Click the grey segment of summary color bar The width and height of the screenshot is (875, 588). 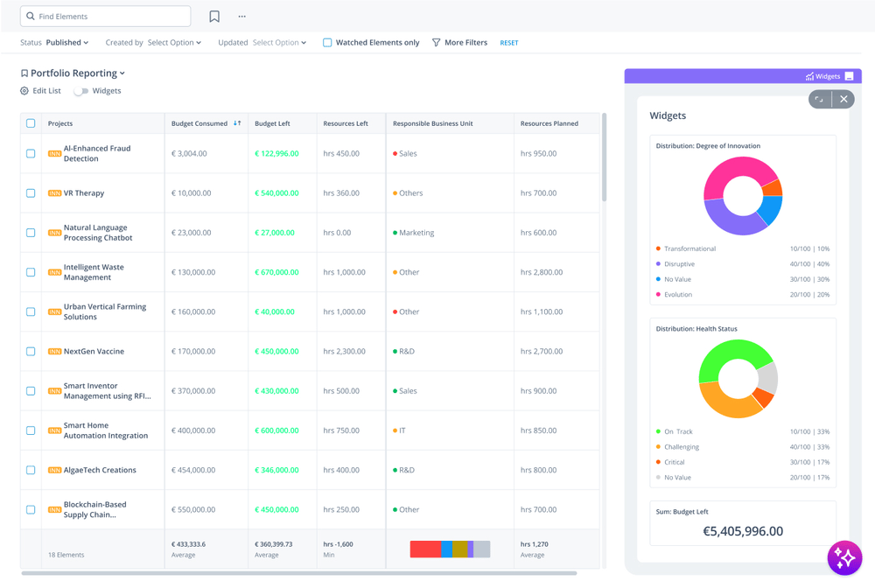tap(481, 549)
